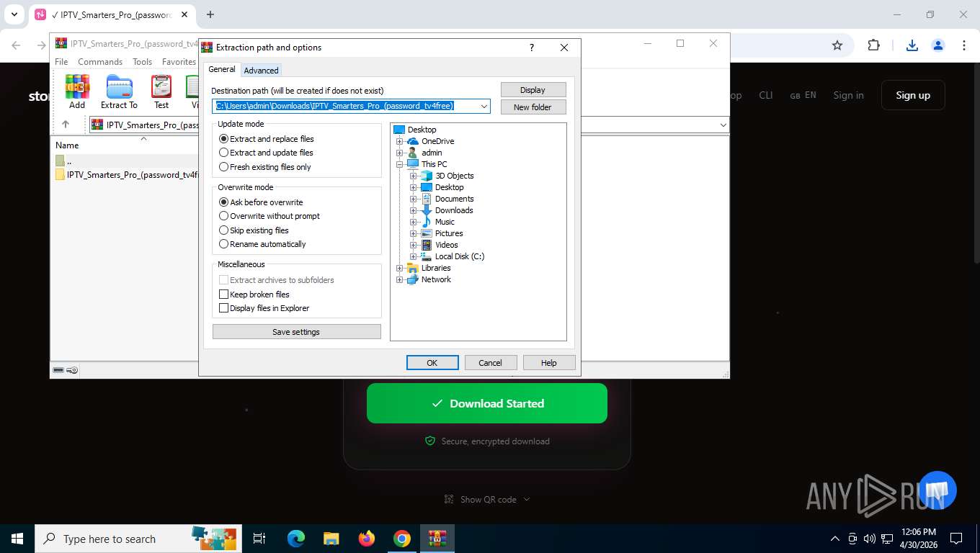
Task: Select the OneDrive cloud icon in tree
Action: tap(413, 141)
